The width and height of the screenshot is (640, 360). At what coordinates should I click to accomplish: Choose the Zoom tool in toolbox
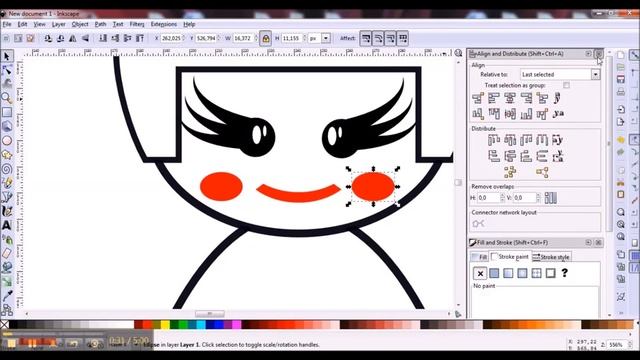pyautogui.click(x=7, y=98)
